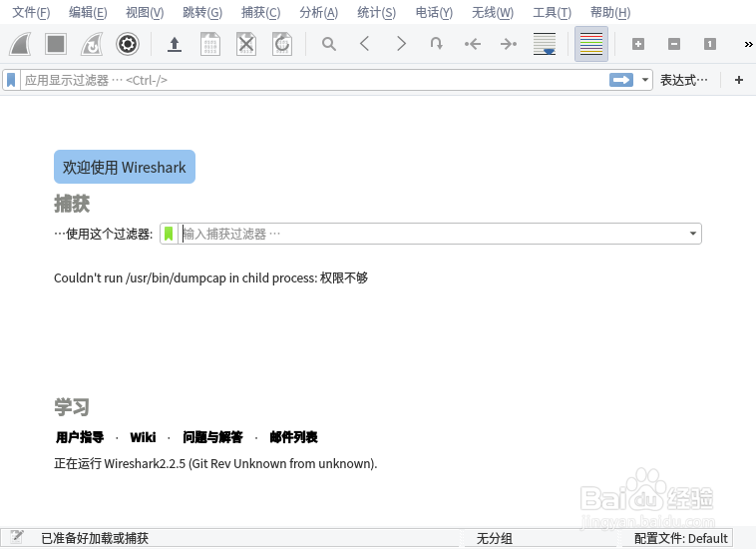This screenshot has width=756, height=549.
Task: Open the 视图(V) menu
Action: (145, 12)
